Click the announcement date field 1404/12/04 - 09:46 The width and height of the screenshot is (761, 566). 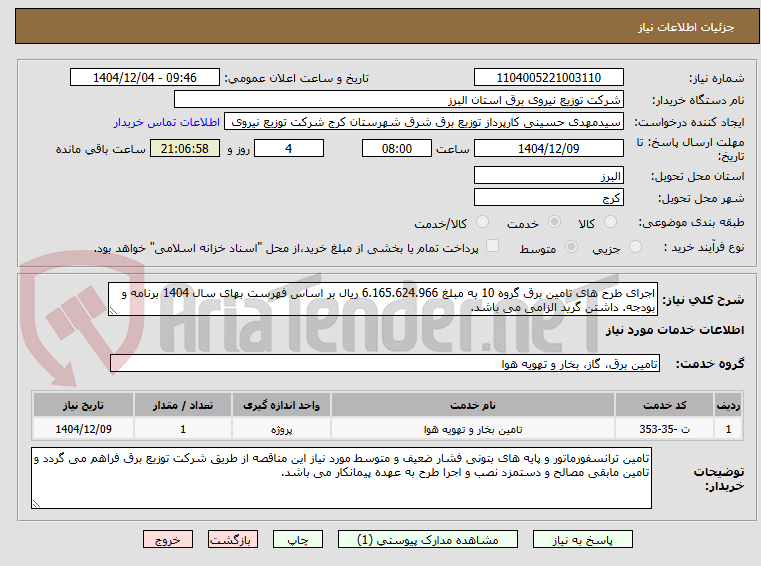(145, 78)
